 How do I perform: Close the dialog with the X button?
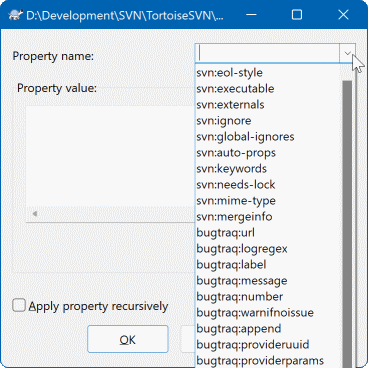[343, 15]
